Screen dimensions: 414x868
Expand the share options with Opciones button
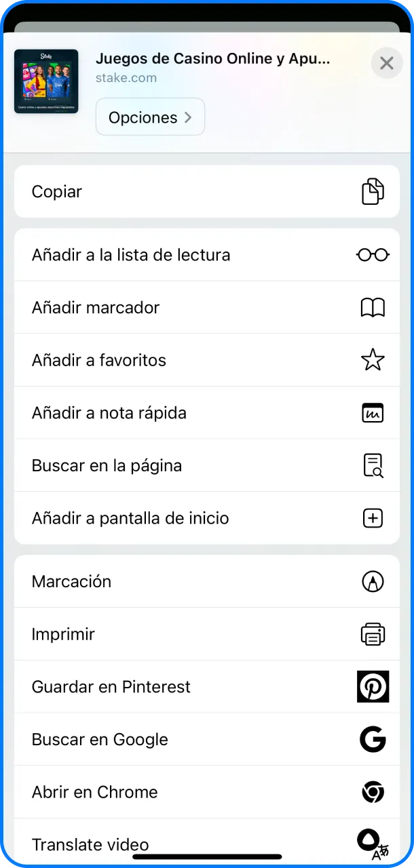point(150,117)
